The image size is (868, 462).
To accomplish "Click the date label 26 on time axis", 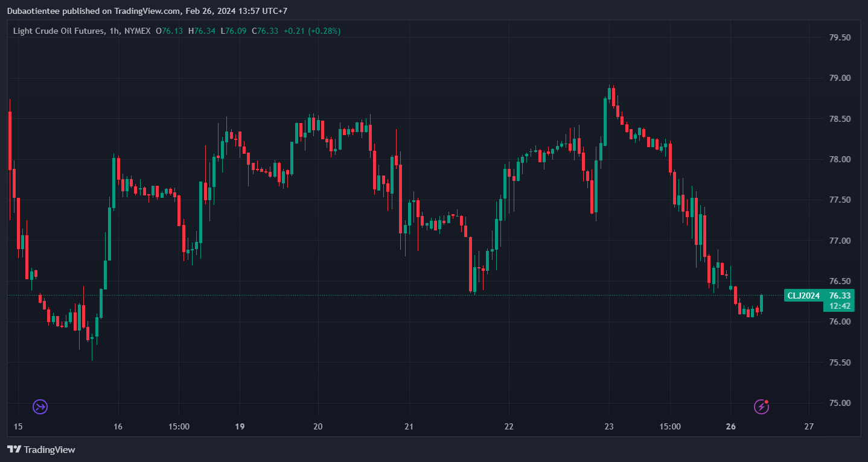I will coord(731,426).
